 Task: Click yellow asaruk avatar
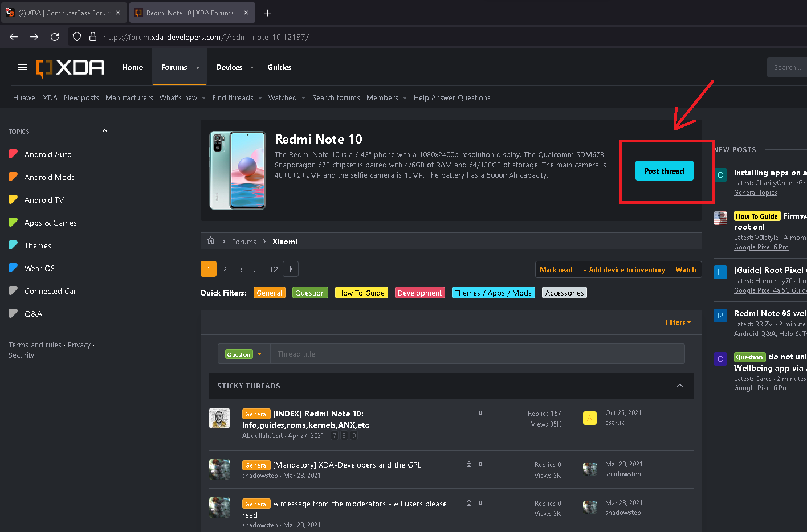click(x=590, y=419)
